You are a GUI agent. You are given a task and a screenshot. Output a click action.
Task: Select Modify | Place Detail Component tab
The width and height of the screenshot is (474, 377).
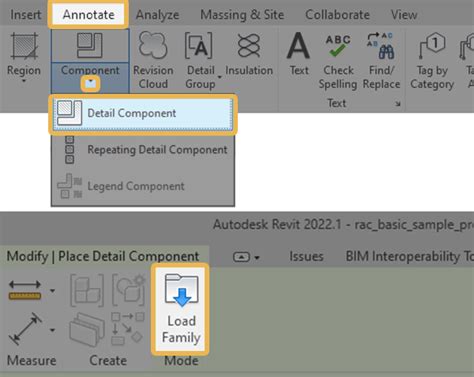[103, 256]
